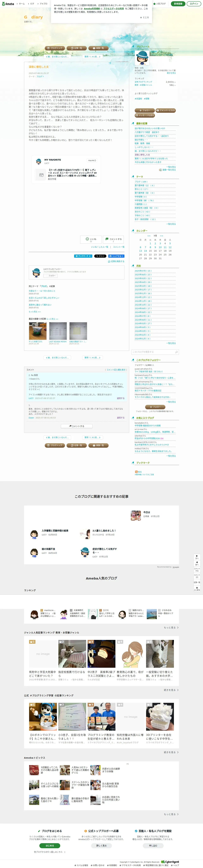This screenshot has width=203, height=868.
Task: Click the ログイン button
Action: pyautogui.click(x=194, y=4)
